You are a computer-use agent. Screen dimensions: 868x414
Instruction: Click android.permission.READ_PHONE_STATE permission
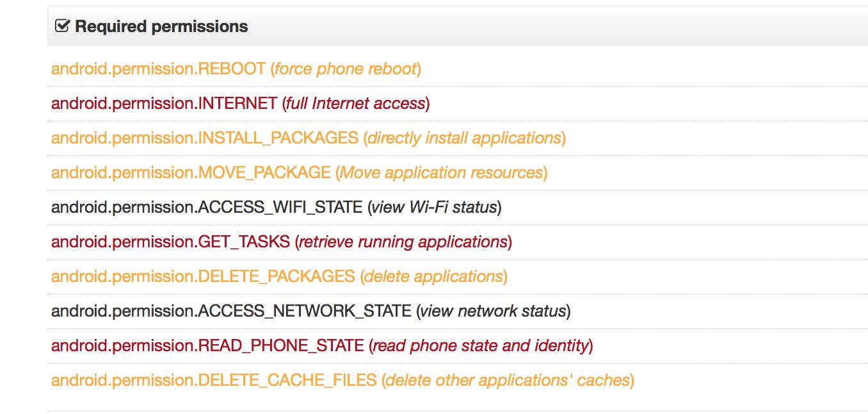[207, 345]
